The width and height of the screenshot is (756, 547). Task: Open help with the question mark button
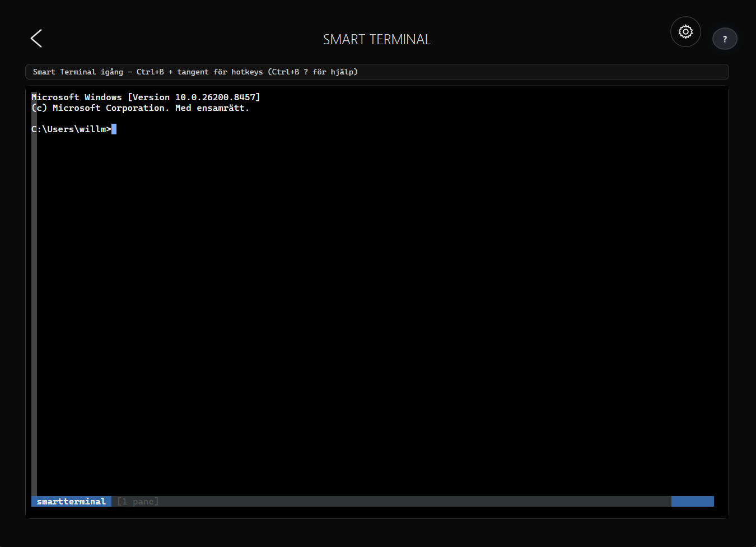pyautogui.click(x=725, y=39)
